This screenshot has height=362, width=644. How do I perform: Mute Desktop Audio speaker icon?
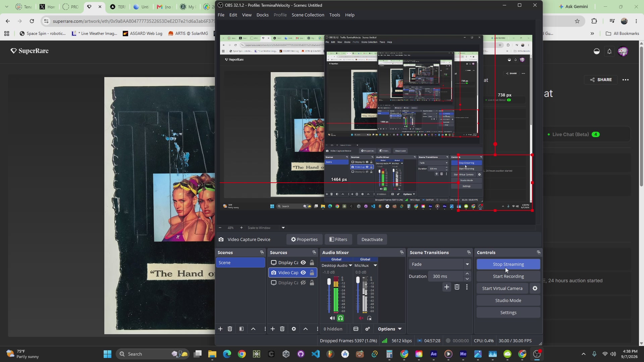[x=332, y=318]
